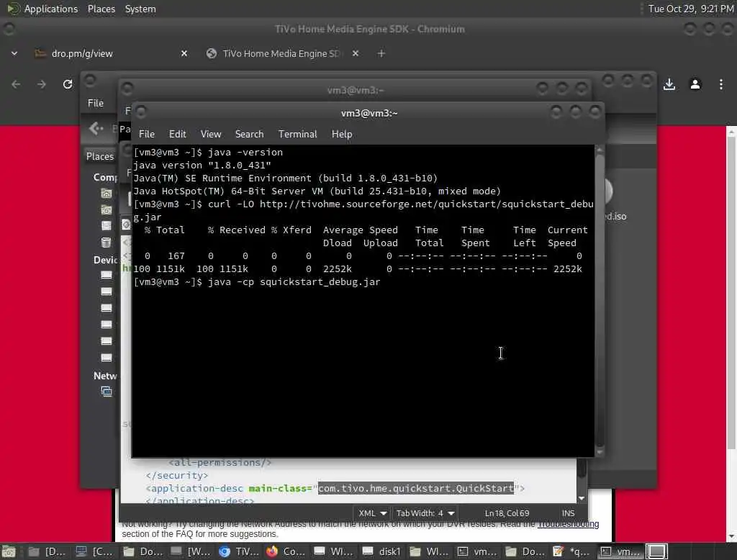Click the file manager back arrow
Screen dimensions: 737x560
(x=96, y=128)
